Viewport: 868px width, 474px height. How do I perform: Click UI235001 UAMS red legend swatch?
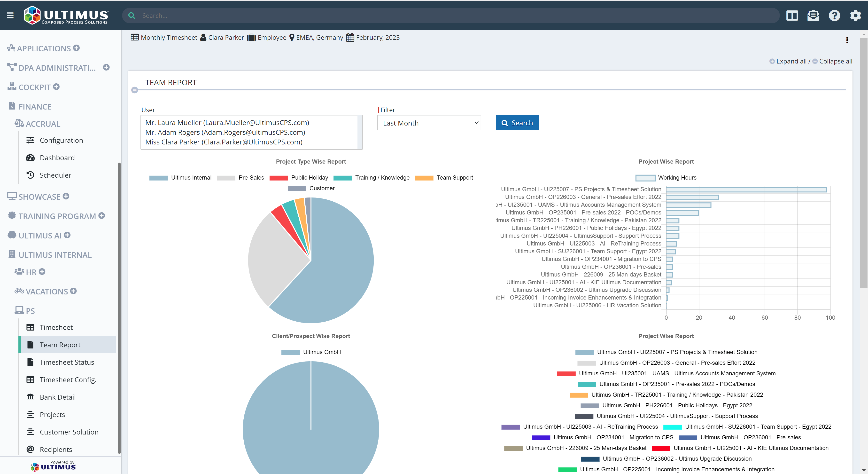point(566,373)
